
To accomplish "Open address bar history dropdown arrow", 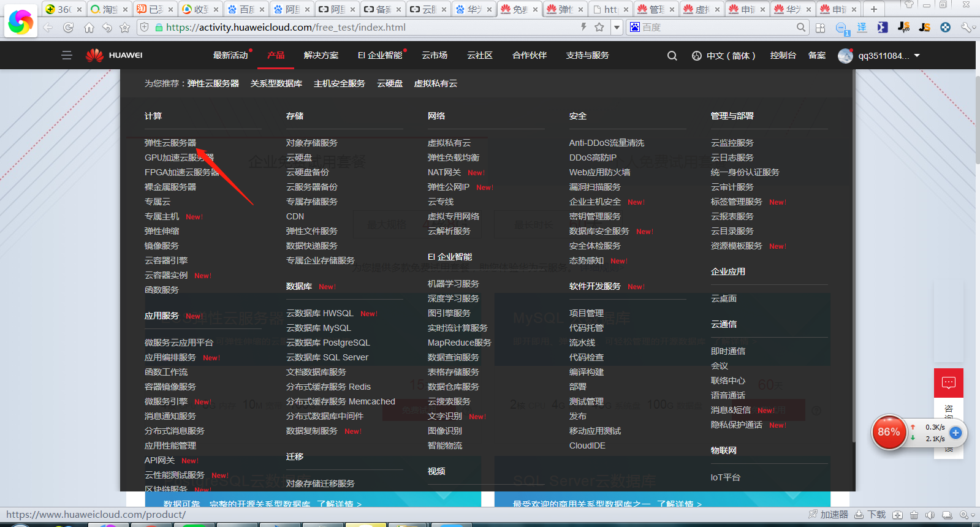I will tap(617, 27).
